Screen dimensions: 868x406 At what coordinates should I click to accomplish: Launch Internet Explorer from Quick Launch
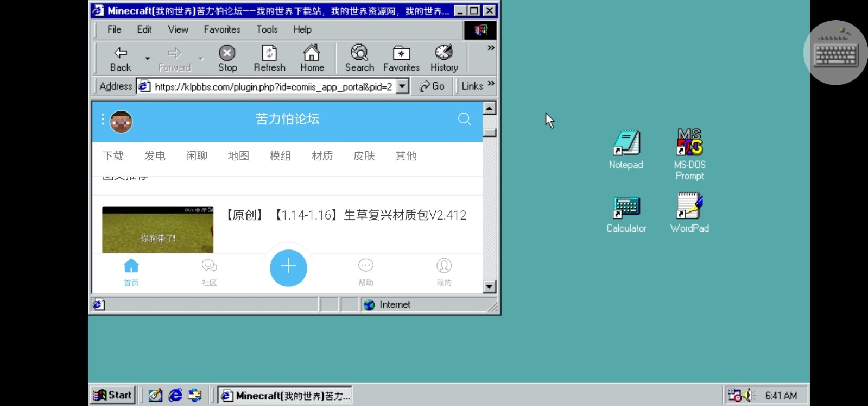coord(175,395)
